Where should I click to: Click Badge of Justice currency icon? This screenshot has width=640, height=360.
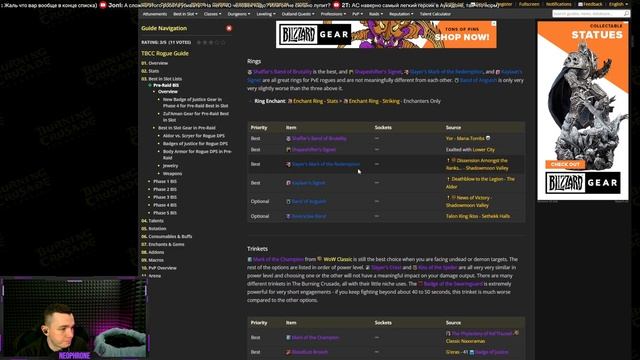click(x=471, y=352)
